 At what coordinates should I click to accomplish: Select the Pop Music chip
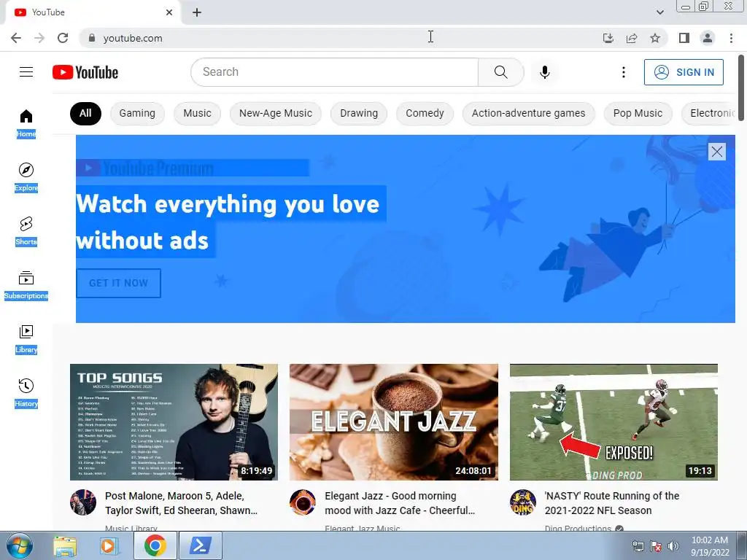638,113
